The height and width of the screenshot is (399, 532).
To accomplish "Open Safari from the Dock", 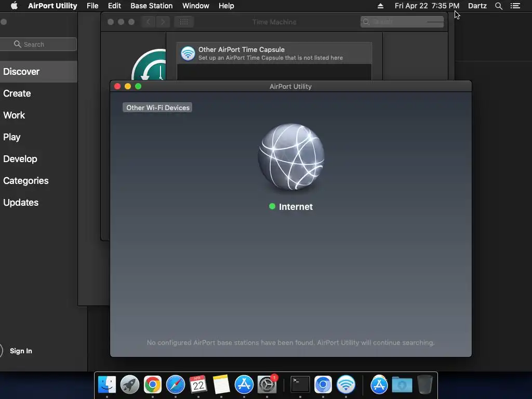I will [x=176, y=384].
